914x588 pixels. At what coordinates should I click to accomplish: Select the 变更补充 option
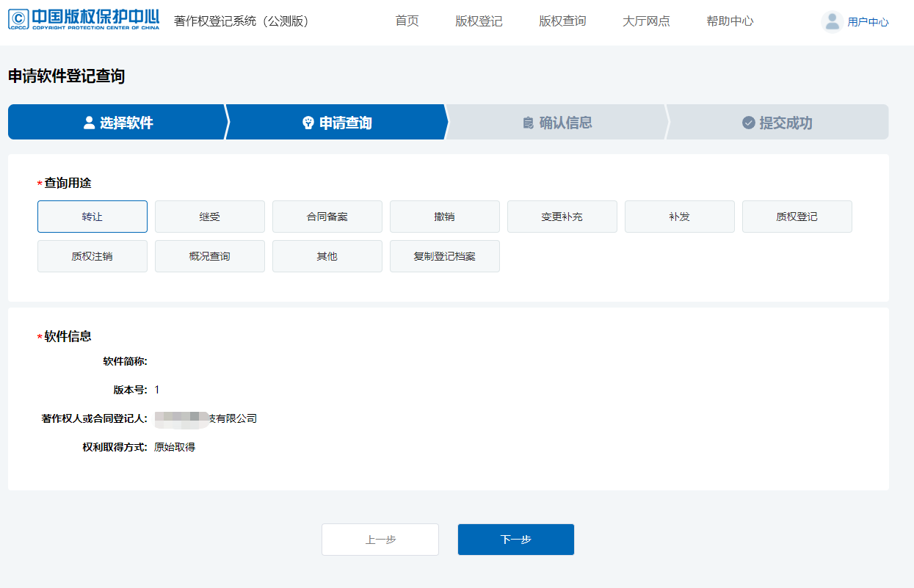[562, 217]
